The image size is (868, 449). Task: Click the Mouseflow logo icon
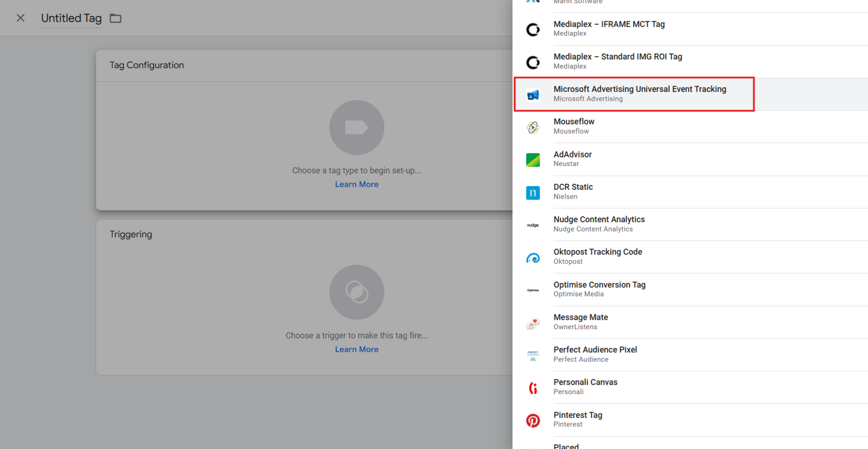click(533, 127)
